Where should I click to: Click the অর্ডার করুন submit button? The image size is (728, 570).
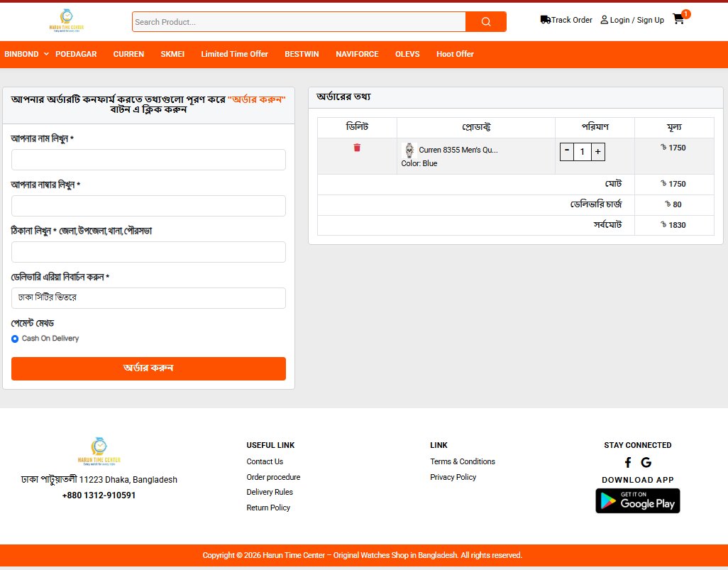(148, 368)
